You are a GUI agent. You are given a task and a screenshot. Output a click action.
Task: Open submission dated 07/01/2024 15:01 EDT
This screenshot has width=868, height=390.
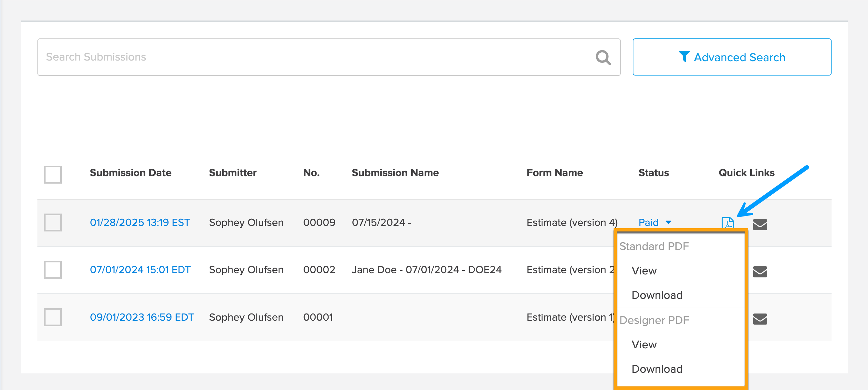click(x=141, y=270)
